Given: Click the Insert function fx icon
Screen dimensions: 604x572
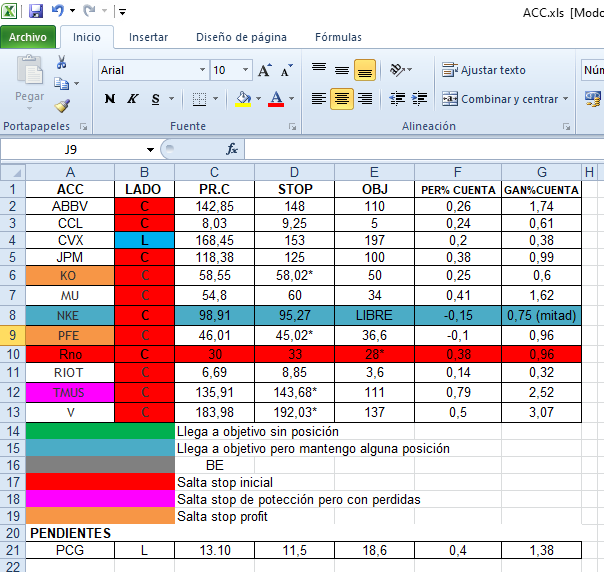Looking at the screenshot, I should point(232,149).
